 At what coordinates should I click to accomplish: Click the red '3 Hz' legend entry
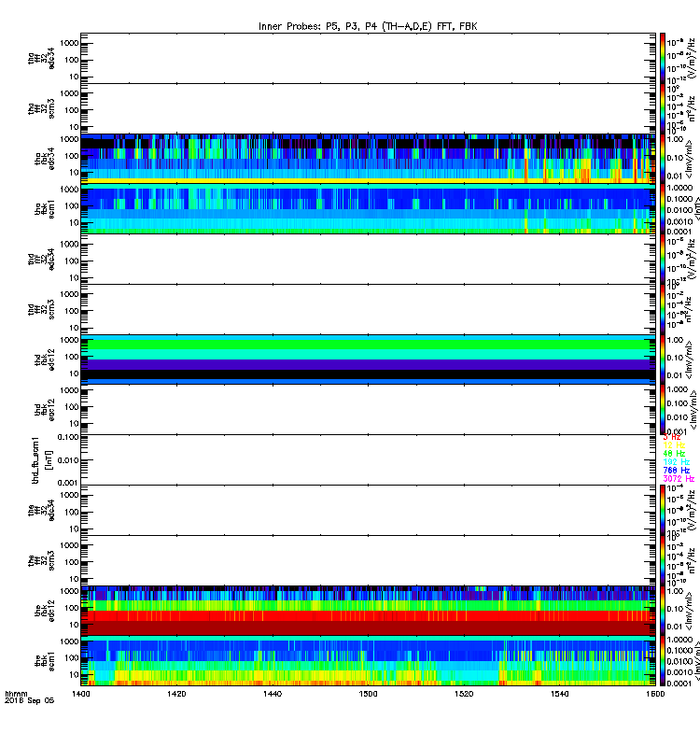coord(672,437)
